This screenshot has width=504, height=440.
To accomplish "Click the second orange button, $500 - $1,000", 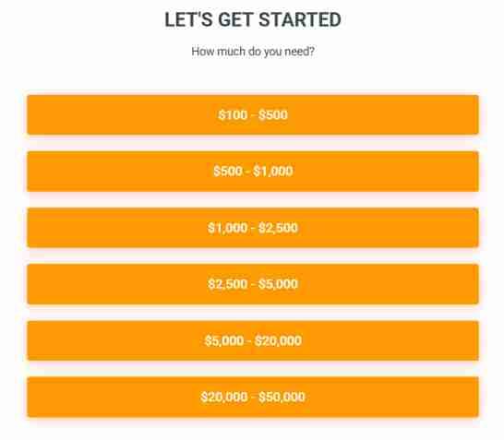I will pyautogui.click(x=253, y=172).
